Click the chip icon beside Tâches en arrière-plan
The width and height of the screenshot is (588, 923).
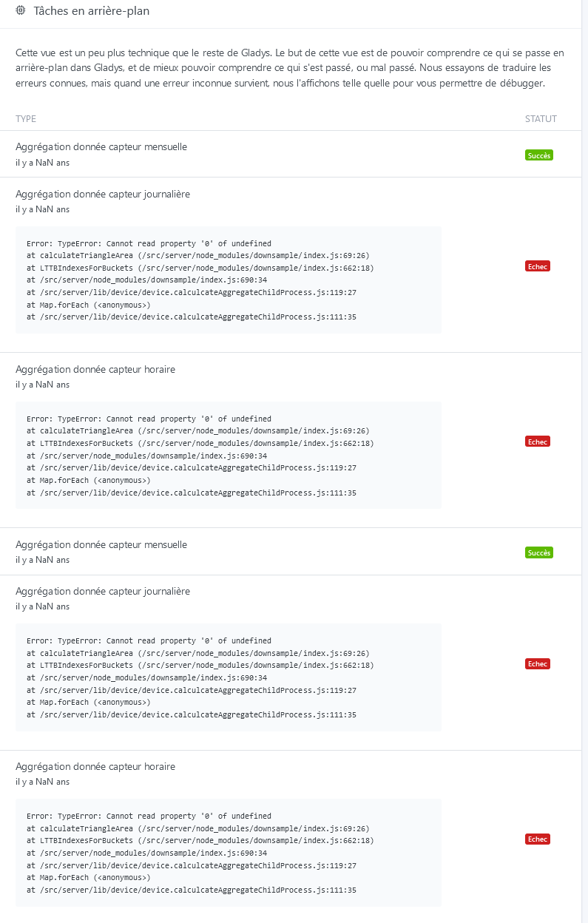[x=20, y=11]
